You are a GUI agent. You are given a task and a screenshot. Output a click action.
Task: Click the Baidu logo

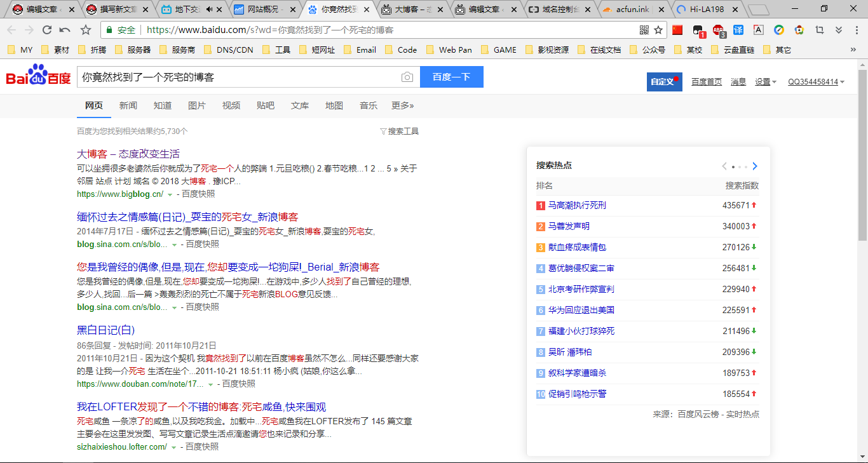(38, 75)
